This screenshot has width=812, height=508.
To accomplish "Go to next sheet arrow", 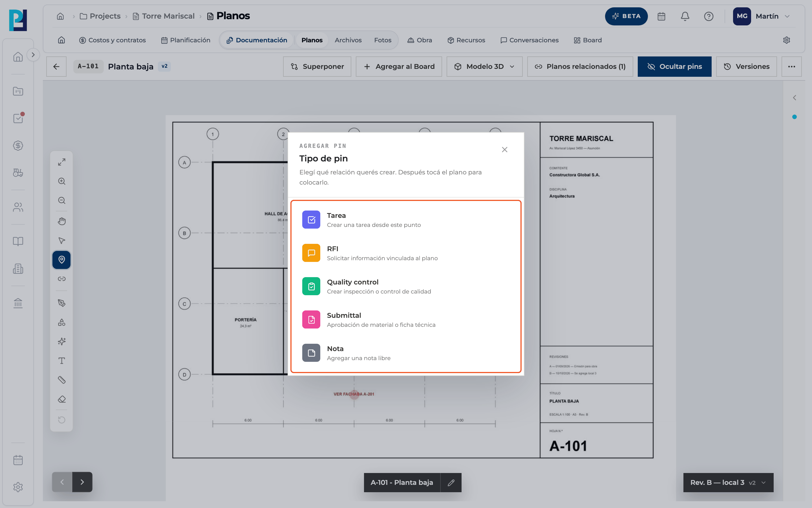I will [82, 482].
